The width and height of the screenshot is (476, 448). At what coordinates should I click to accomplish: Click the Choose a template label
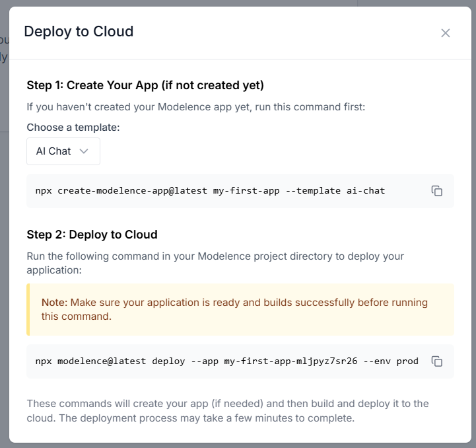[73, 128]
